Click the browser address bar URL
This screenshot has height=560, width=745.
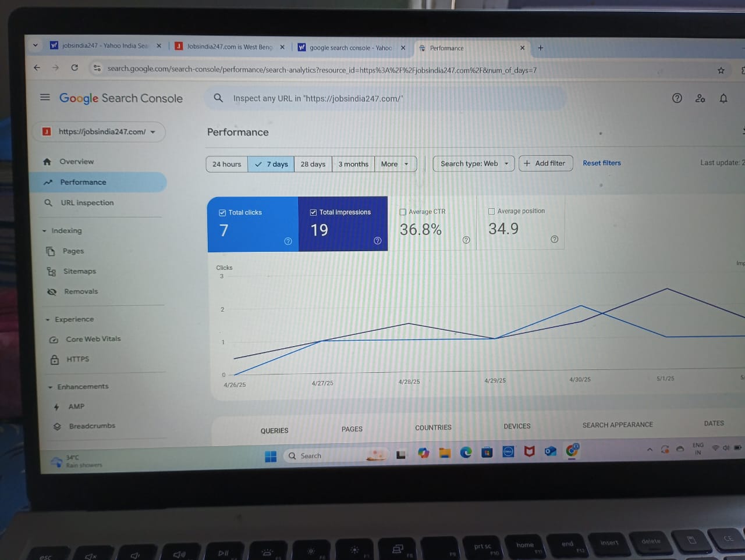click(322, 70)
